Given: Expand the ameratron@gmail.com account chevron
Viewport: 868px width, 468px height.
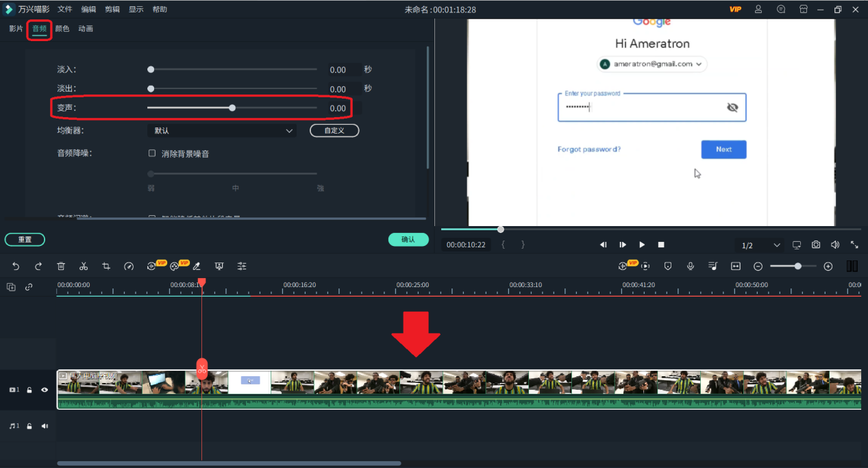Looking at the screenshot, I should tap(699, 64).
